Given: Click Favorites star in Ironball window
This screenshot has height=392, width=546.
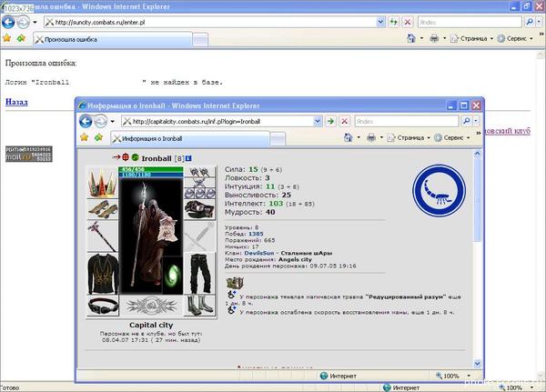Looking at the screenshot, I should 85,137.
